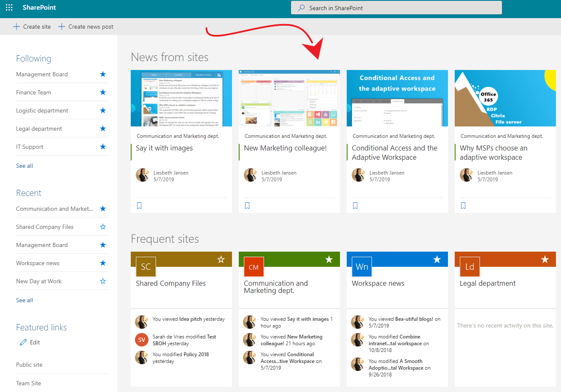Open 'You modified Policy 2018' activity
The height and width of the screenshot is (392, 561).
click(x=181, y=358)
